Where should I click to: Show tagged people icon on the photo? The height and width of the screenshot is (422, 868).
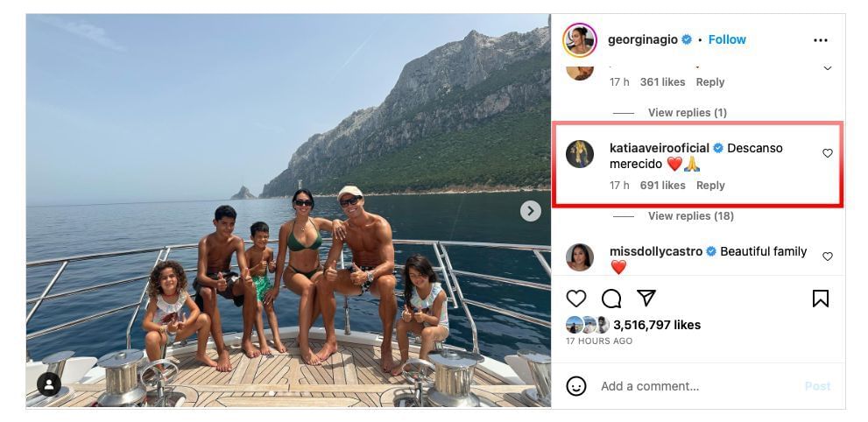coord(49,383)
